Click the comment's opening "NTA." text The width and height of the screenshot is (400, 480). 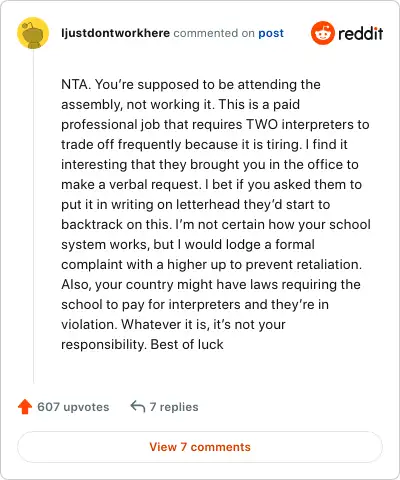click(x=76, y=84)
